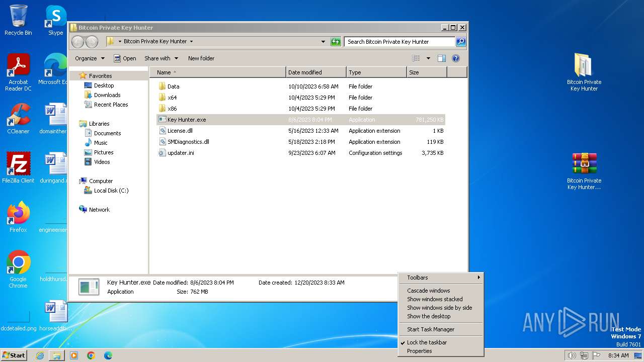Image resolution: width=644 pixels, height=362 pixels.
Task: Expand the breadcrumb arrow after folder name
Action: 191,42
